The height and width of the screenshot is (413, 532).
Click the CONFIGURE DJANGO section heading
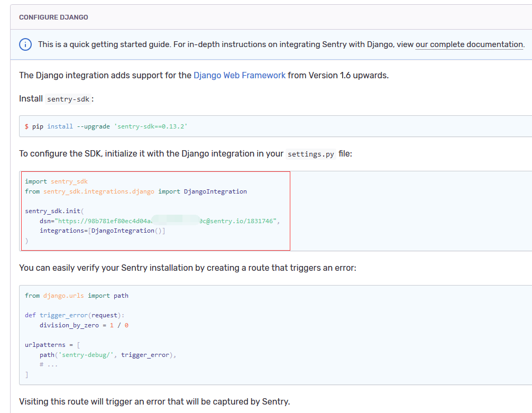[x=53, y=17]
